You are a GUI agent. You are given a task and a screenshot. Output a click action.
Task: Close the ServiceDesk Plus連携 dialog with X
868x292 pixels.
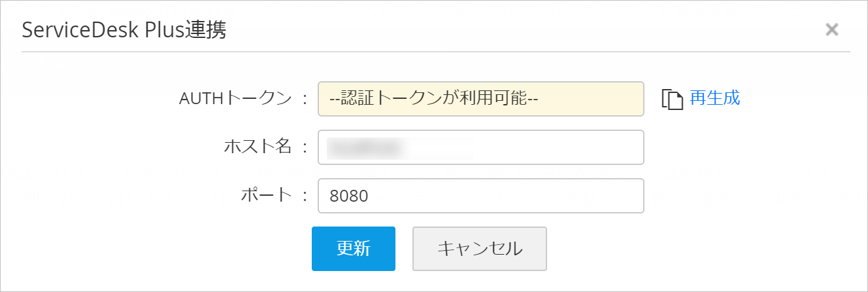[831, 29]
